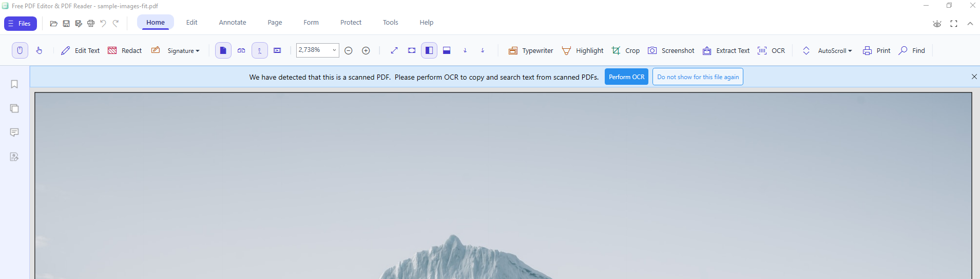
Task: Click the fit page icon
Action: click(x=412, y=50)
